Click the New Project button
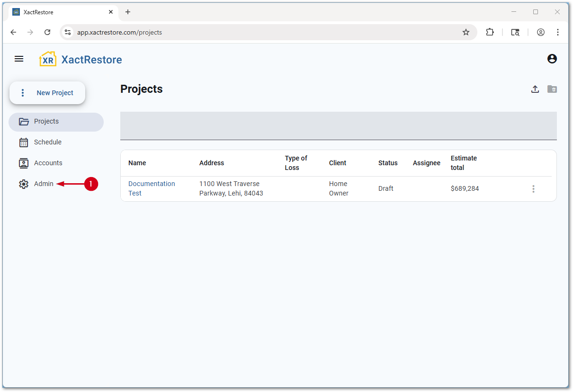This screenshot has width=573, height=392. click(x=48, y=93)
